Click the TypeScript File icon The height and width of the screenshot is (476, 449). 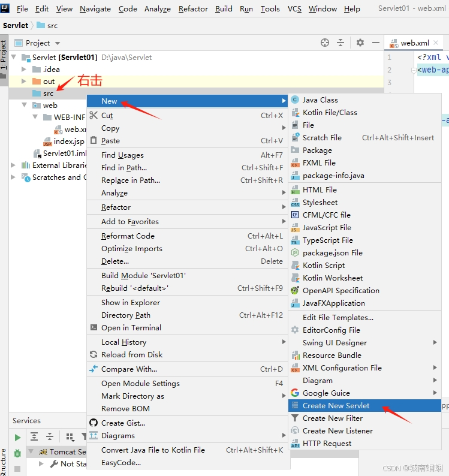click(295, 240)
